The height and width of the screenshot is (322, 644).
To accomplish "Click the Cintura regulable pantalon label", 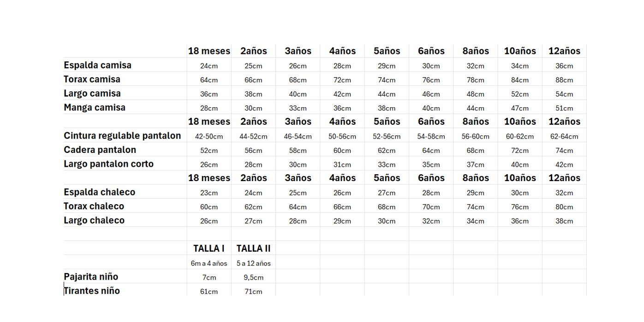I will coord(122,136).
